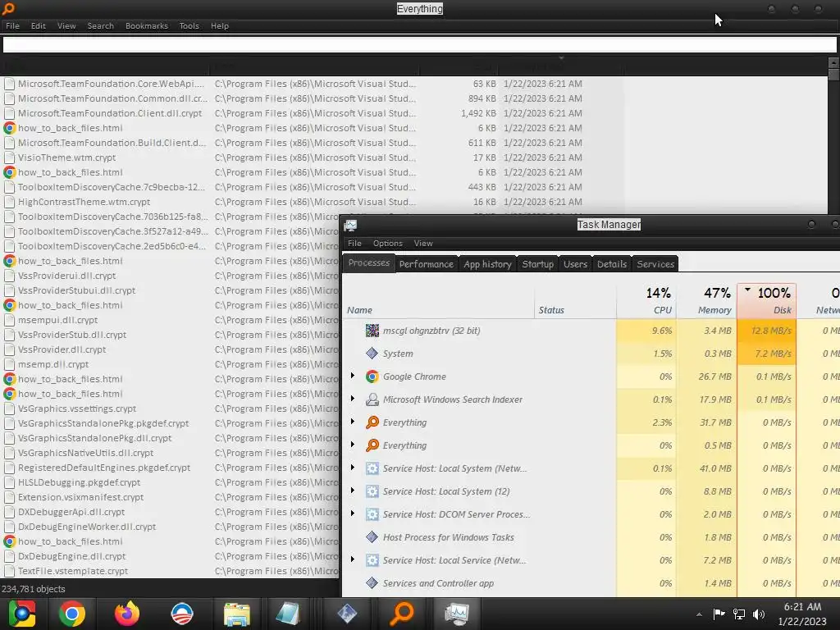Viewport: 840px width, 630px height.
Task: Select MicrosoftTeamFoundation.Client.dll.crypt row
Action: click(x=312, y=113)
